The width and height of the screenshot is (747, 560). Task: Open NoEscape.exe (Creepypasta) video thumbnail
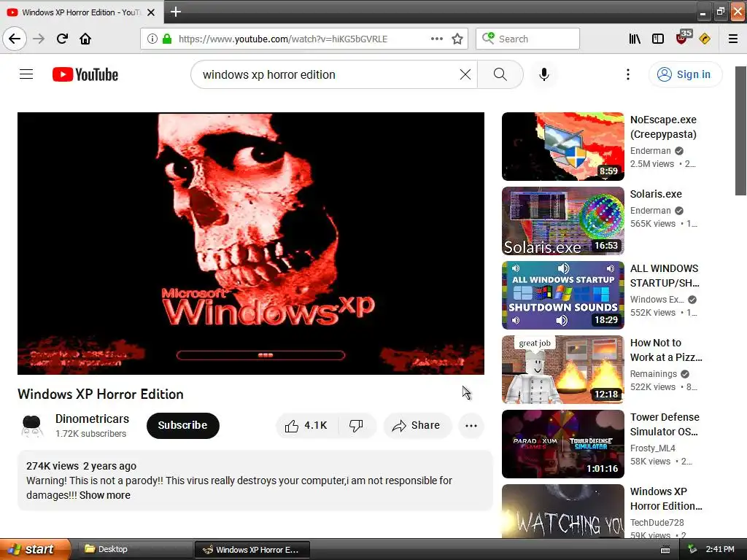point(562,146)
